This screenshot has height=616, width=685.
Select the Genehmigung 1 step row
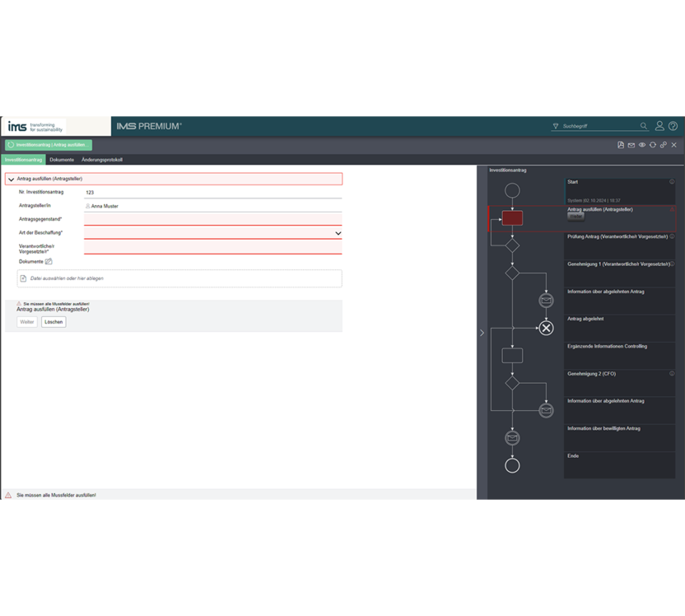point(619,273)
